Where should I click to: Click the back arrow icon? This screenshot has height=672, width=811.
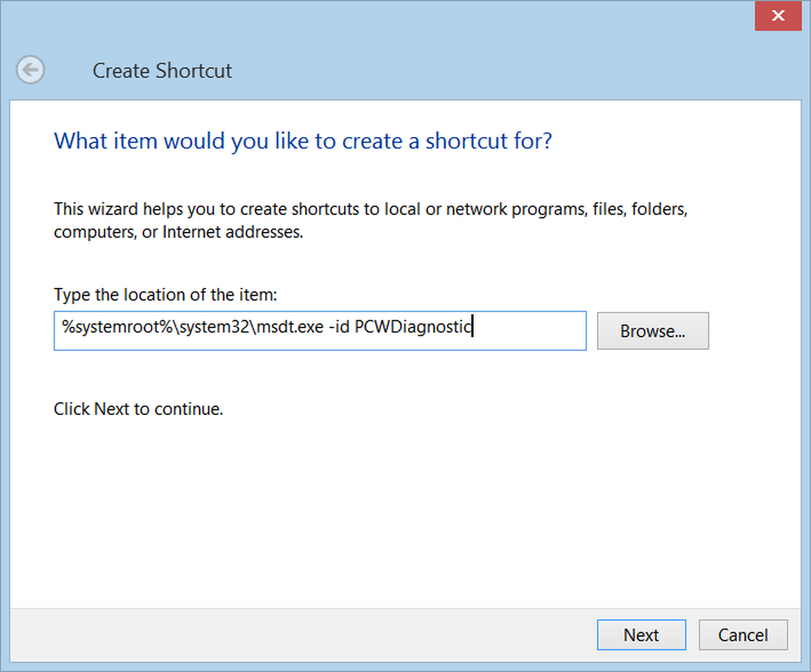pos(31,71)
